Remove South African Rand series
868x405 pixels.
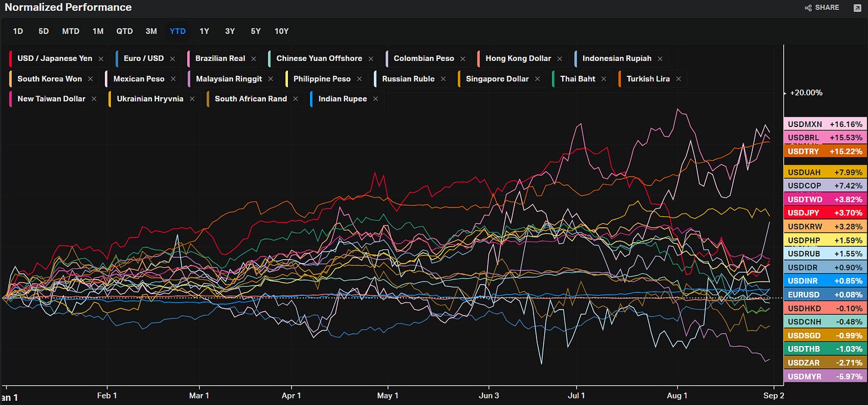tap(296, 99)
